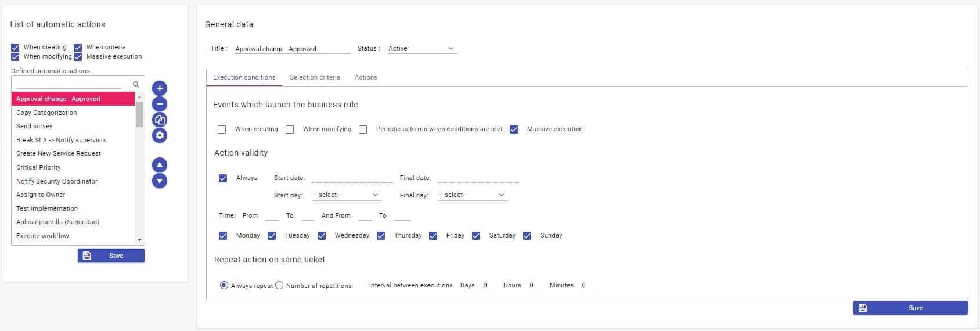This screenshot has height=331, width=980.
Task: Open the Status dropdown showing Active
Action: point(421,49)
